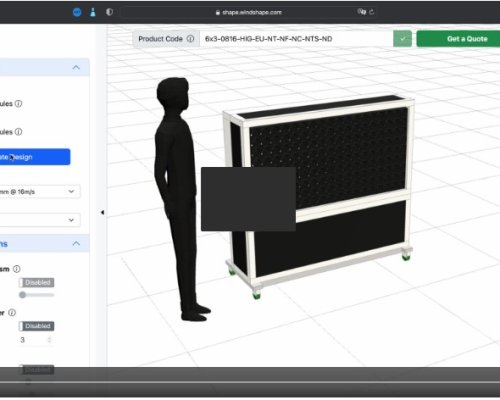Click the info icon beside the upper 'ules' label

(19, 104)
